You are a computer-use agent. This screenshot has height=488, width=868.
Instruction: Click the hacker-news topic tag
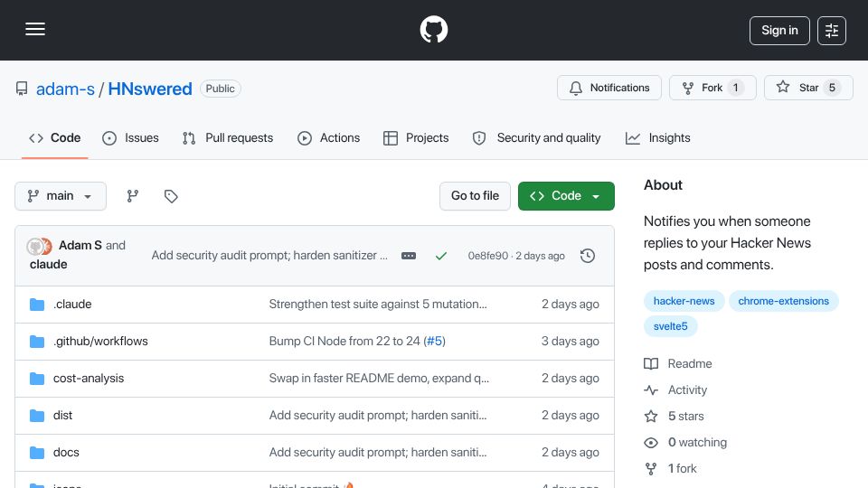click(x=684, y=301)
